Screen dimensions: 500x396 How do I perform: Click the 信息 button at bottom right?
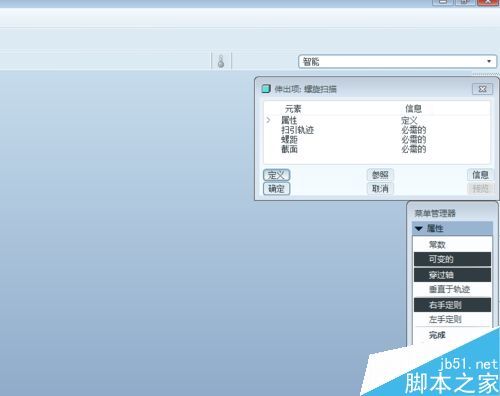tap(480, 175)
